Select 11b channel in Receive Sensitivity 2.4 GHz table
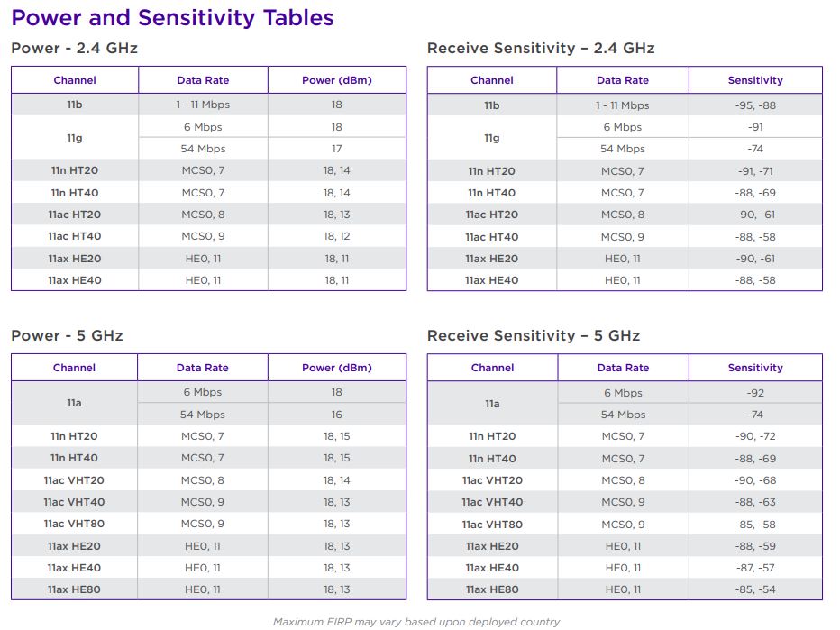840x630 pixels. 491,105
